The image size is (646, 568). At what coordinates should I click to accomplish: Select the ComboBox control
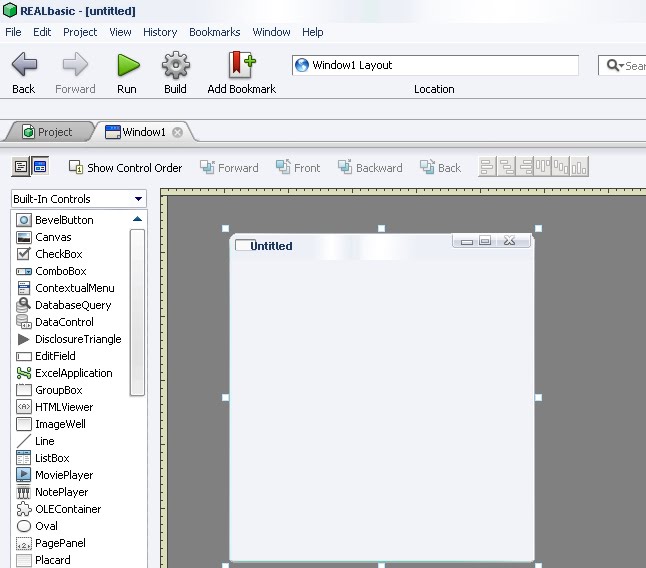coord(51,271)
